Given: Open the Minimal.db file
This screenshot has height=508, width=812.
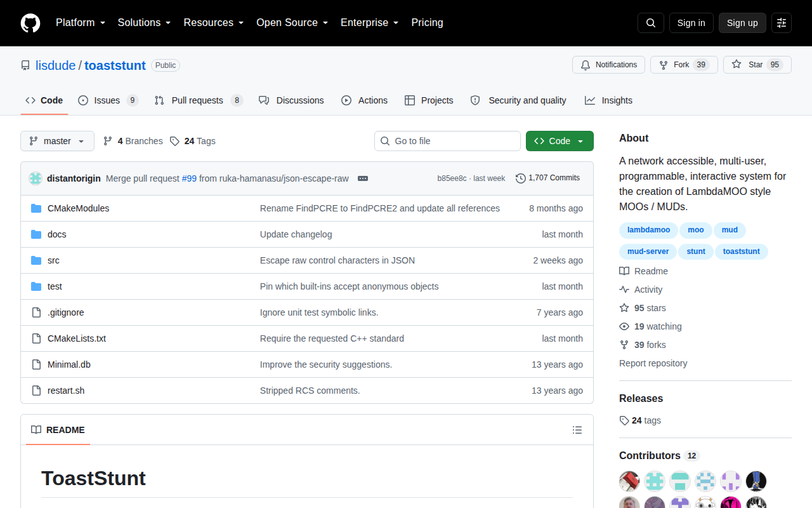Looking at the screenshot, I should (69, 364).
